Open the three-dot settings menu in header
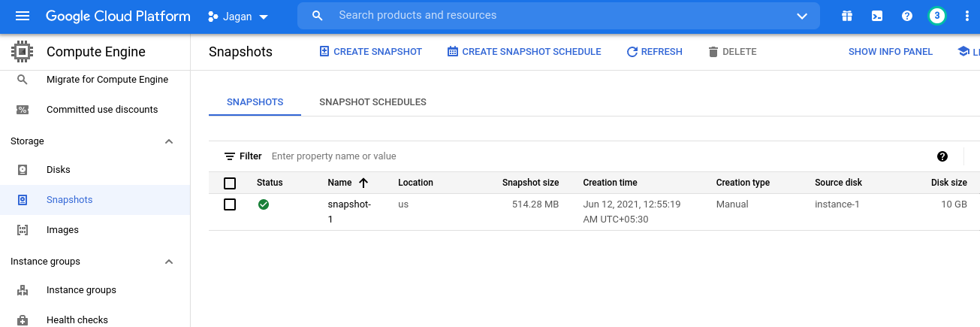 pos(966,16)
